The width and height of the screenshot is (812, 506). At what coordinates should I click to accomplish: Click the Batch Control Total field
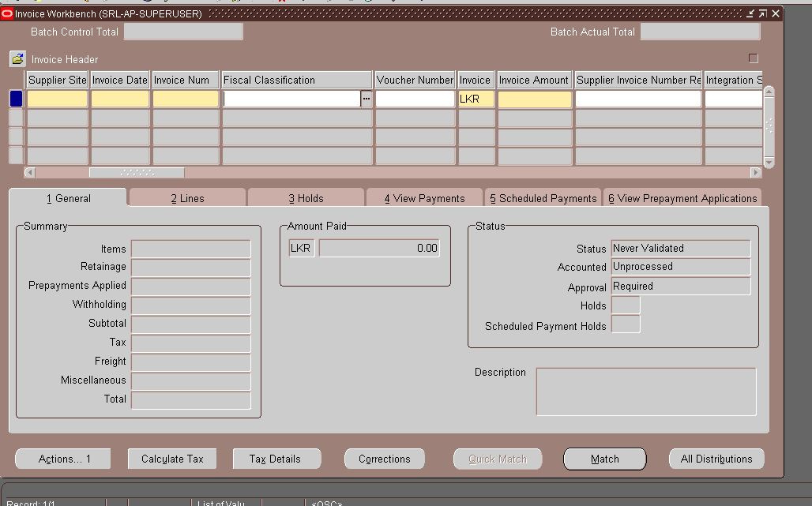(x=183, y=32)
